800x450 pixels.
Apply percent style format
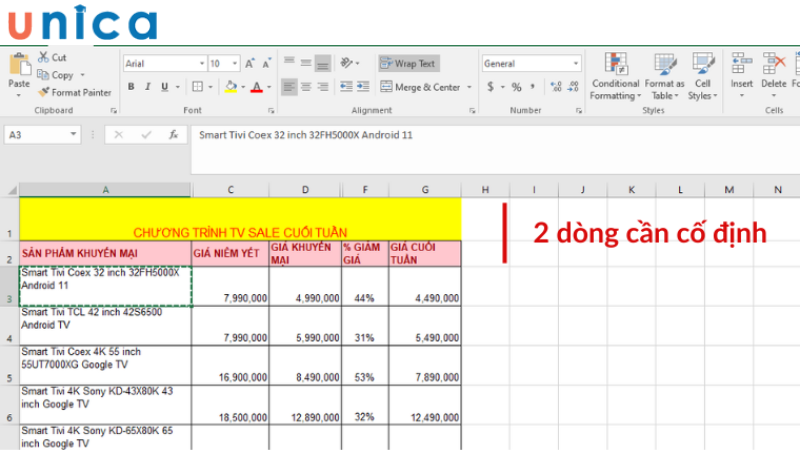click(x=516, y=87)
